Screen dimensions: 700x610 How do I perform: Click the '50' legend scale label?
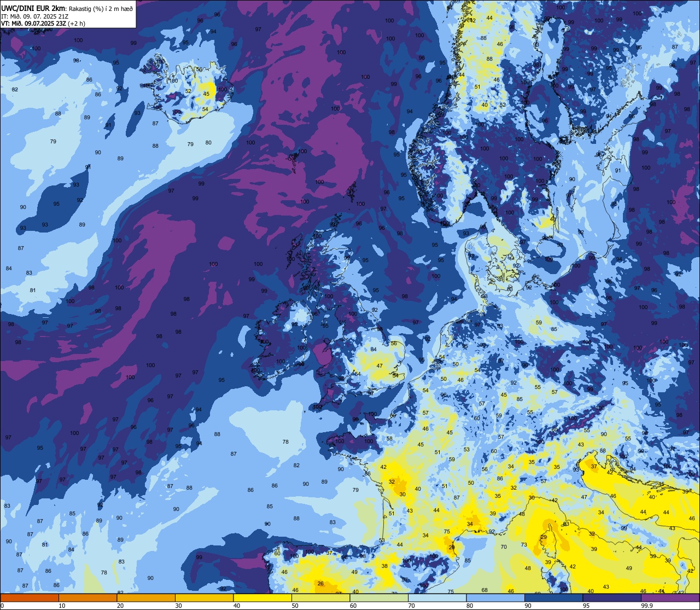(x=295, y=606)
